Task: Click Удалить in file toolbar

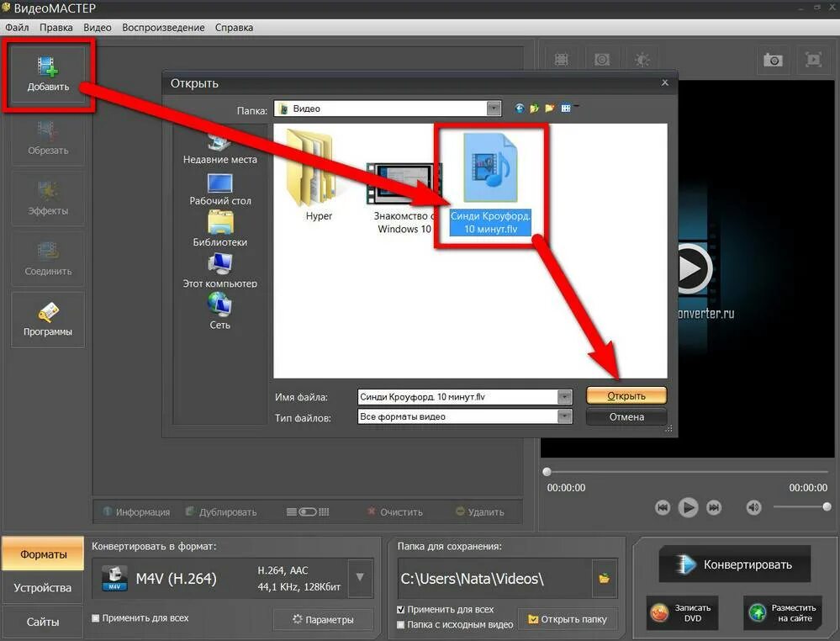Action: [x=479, y=511]
